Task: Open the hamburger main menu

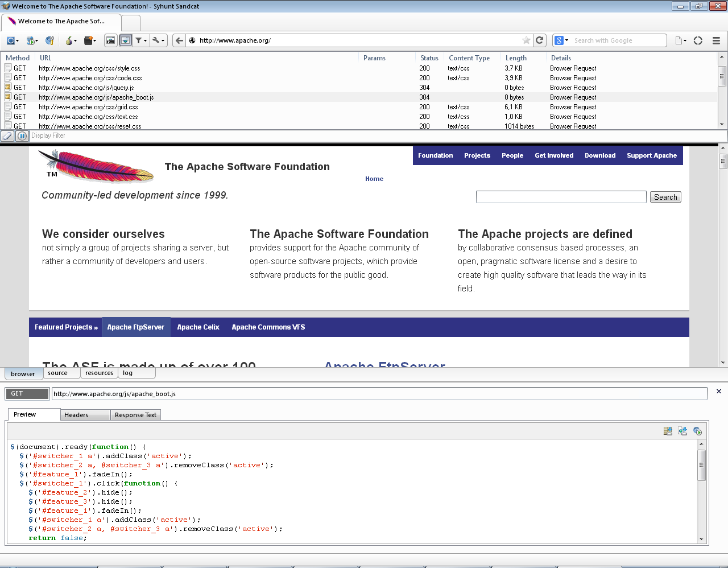Action: pos(716,40)
